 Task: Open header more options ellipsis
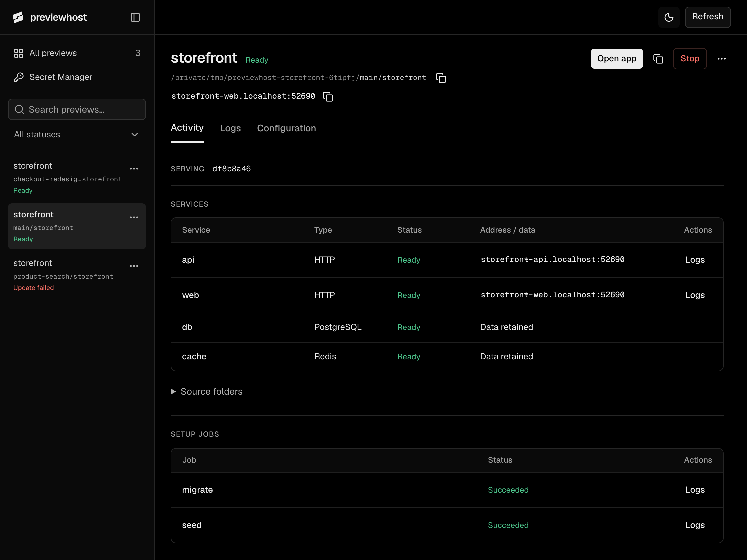coord(721,59)
